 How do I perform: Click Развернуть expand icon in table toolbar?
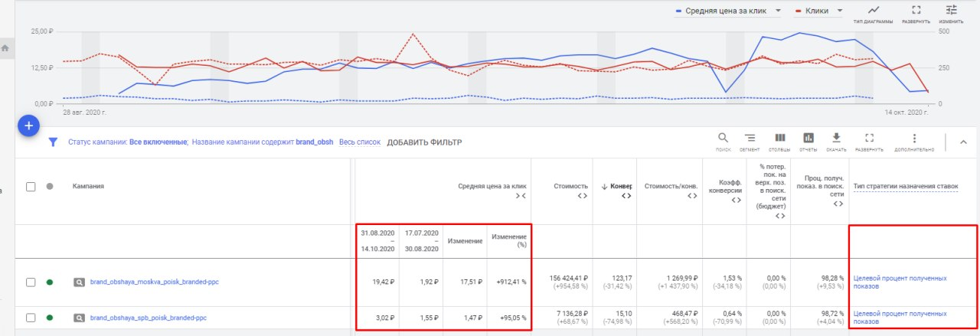pyautogui.click(x=869, y=141)
